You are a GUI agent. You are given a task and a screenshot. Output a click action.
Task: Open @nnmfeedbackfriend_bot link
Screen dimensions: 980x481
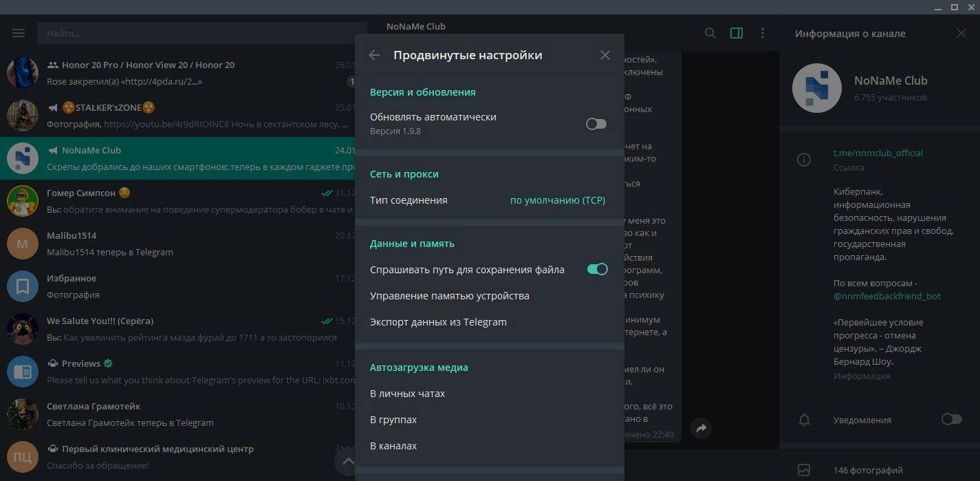[x=887, y=296]
